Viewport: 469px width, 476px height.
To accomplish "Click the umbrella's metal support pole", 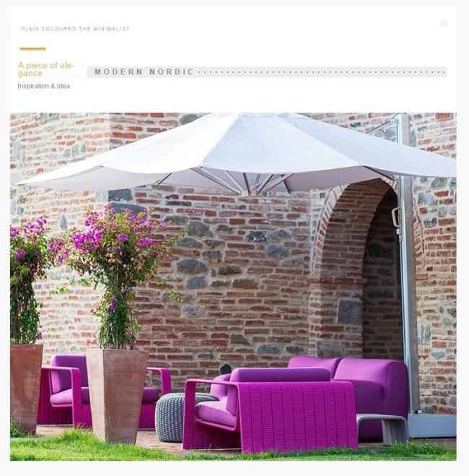I will [x=408, y=263].
